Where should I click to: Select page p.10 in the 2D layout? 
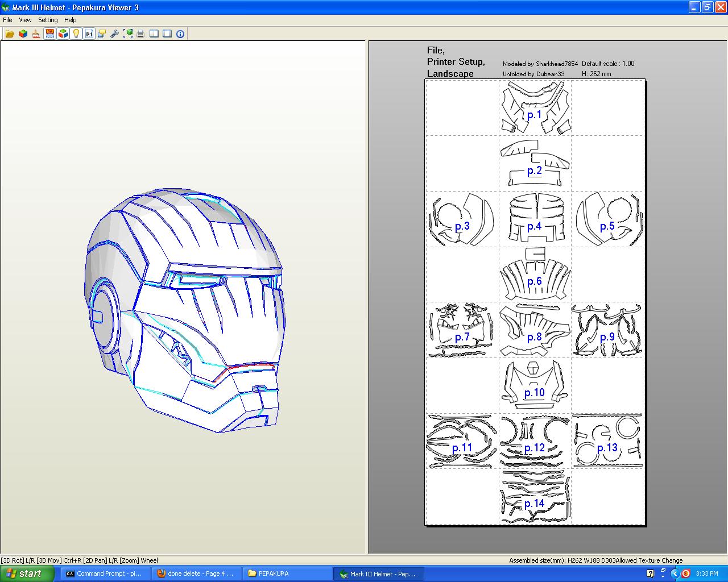[535, 385]
